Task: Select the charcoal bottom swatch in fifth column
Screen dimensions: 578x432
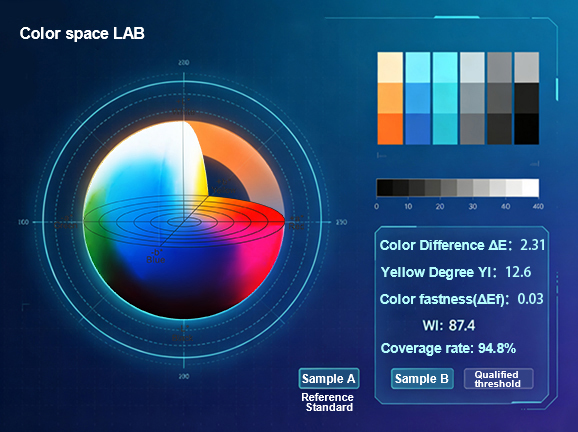Action: click(x=499, y=129)
